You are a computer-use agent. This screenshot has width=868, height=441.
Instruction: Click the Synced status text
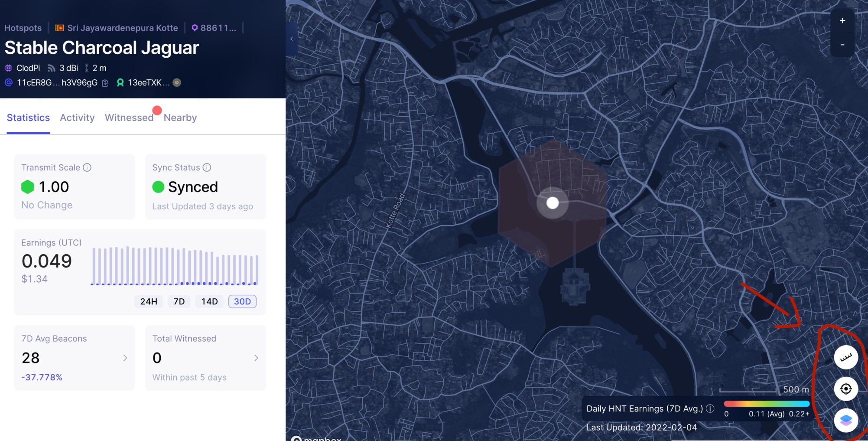[193, 187]
